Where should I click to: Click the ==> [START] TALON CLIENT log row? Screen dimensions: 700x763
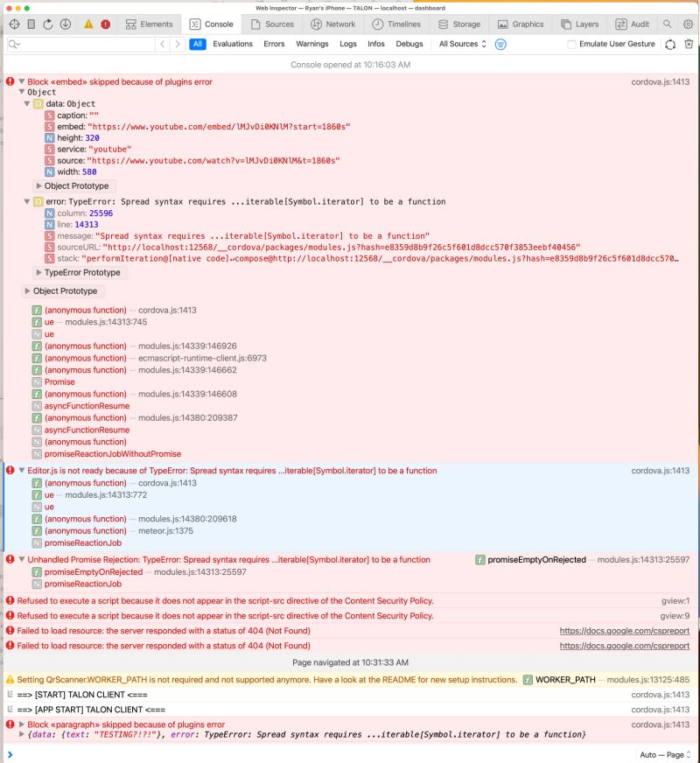click(350, 695)
